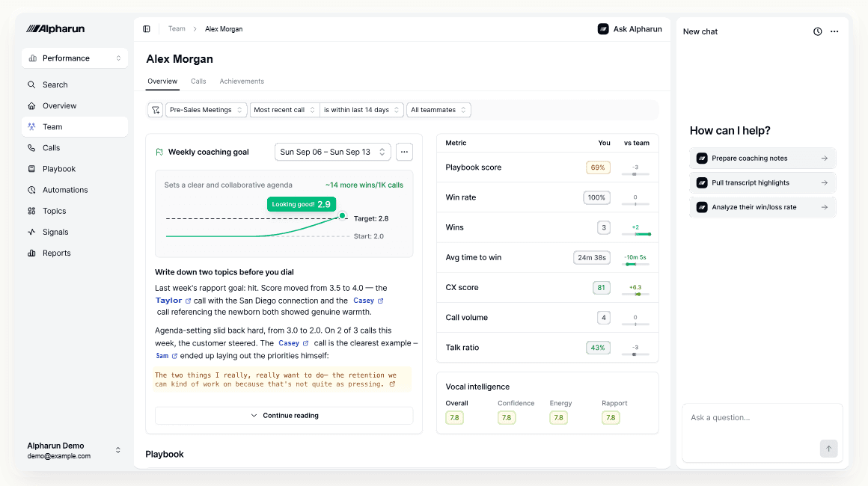
Task: Open Playbook in the sidebar
Action: pos(75,169)
